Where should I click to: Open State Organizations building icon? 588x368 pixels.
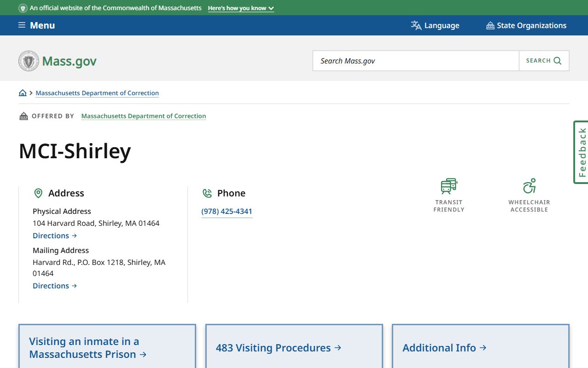click(x=490, y=25)
